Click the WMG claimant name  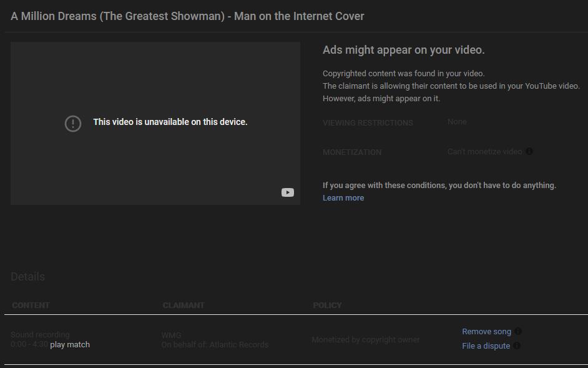[x=172, y=335]
